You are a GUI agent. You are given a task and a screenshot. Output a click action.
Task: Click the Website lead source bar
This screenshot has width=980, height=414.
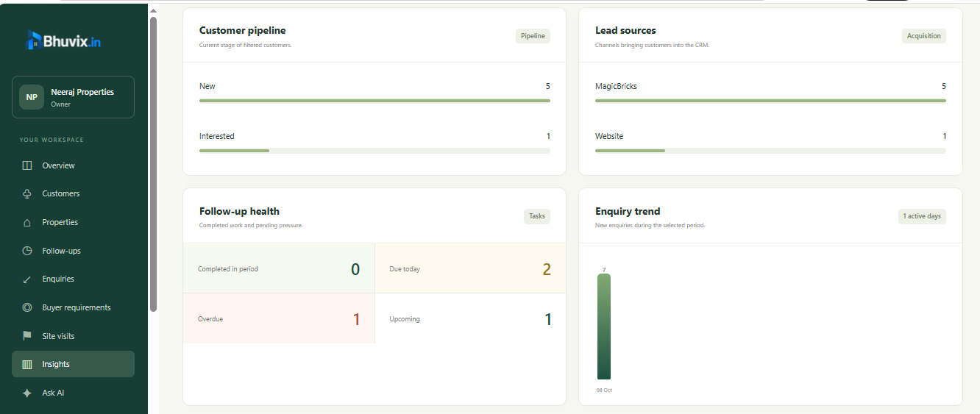[770, 151]
